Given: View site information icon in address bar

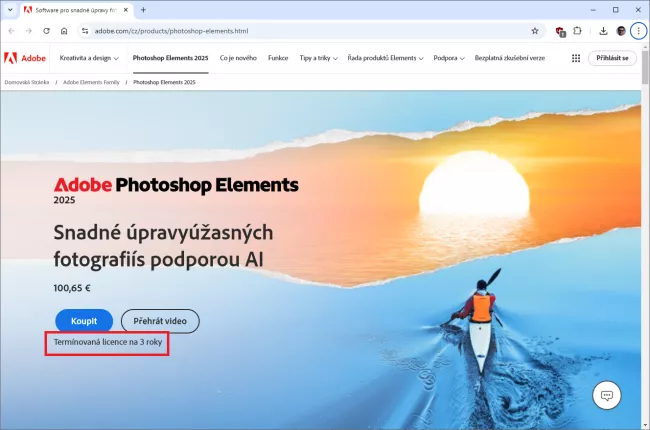Looking at the screenshot, I should click(85, 31).
